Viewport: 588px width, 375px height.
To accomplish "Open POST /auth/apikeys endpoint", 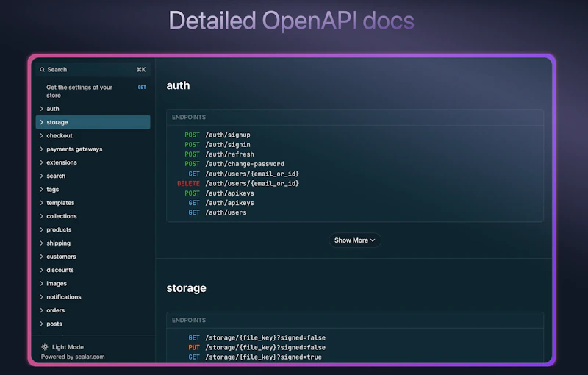I will point(219,193).
